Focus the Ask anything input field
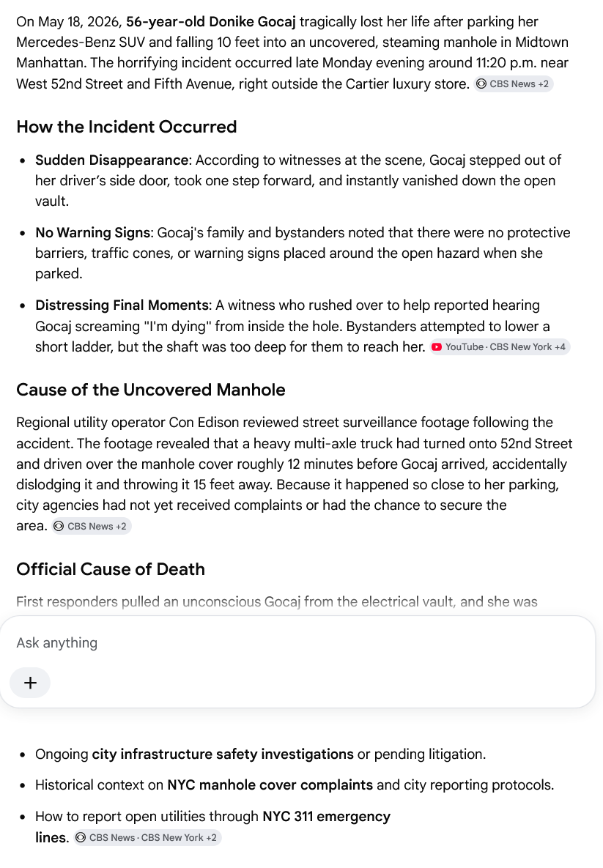The height and width of the screenshot is (868, 603). (x=297, y=642)
